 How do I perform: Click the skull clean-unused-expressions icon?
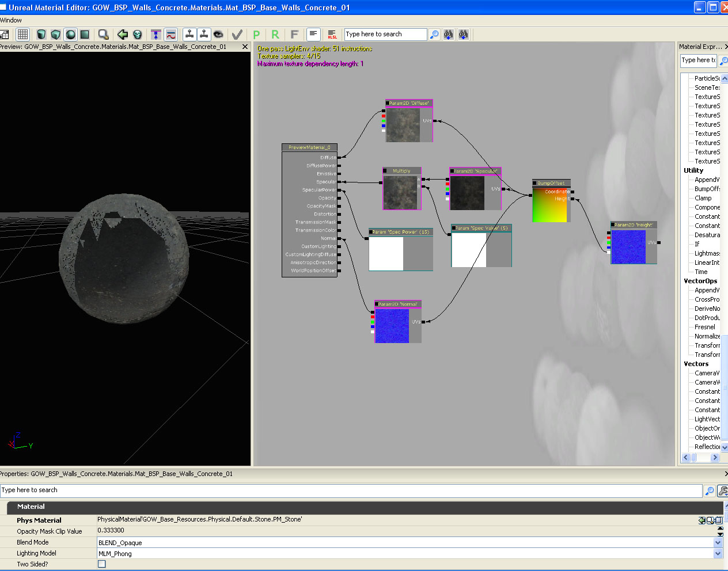click(137, 35)
